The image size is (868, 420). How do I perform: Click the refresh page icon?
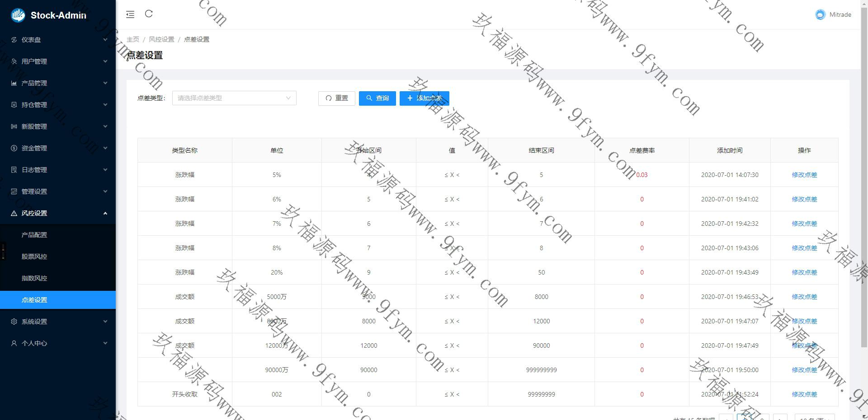[x=149, y=14]
